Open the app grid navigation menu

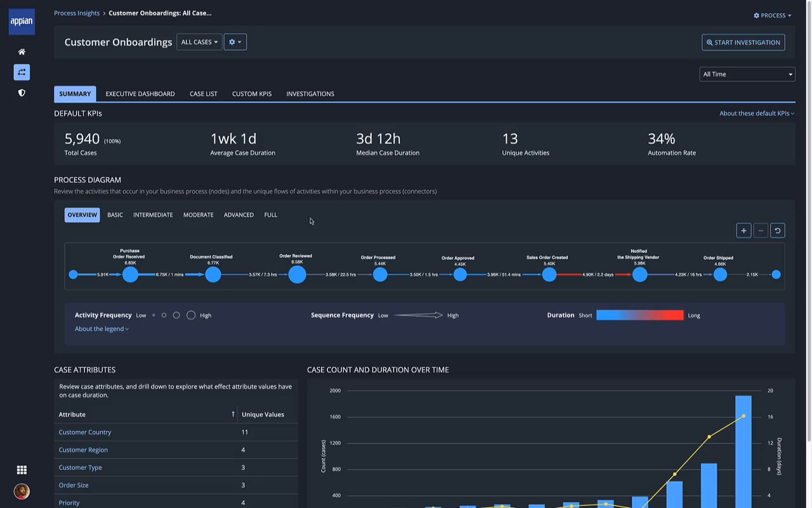tap(22, 470)
